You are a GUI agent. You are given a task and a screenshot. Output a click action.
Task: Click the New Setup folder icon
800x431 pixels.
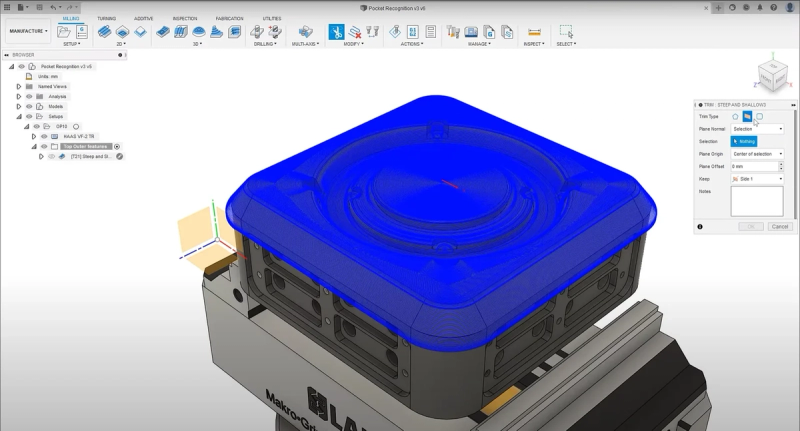point(64,32)
